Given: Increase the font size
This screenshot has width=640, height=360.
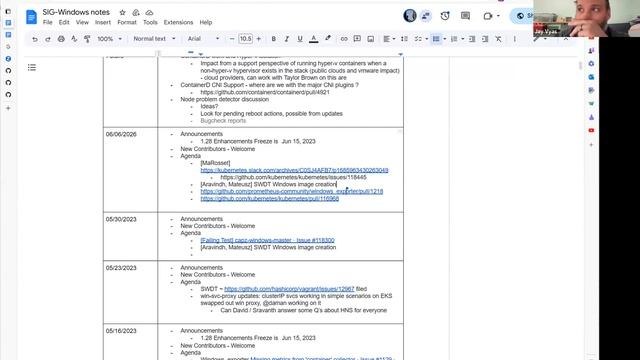Looking at the screenshot, I should [x=258, y=39].
